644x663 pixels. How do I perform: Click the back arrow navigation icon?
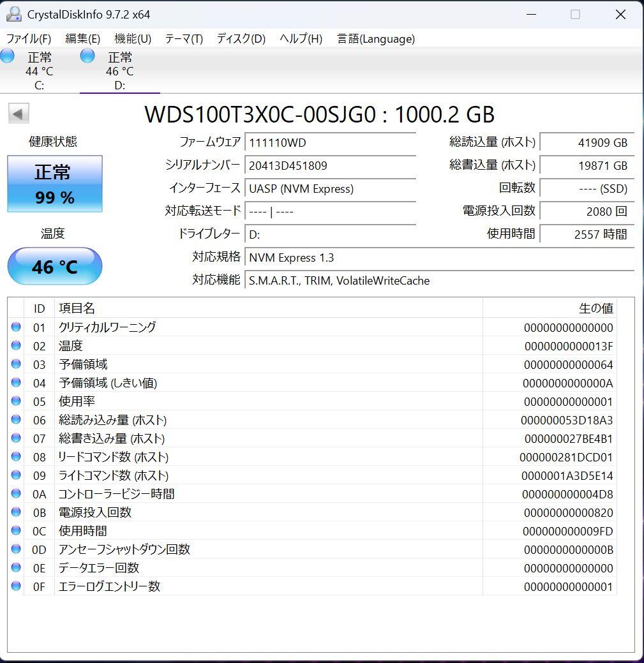pos(19,113)
